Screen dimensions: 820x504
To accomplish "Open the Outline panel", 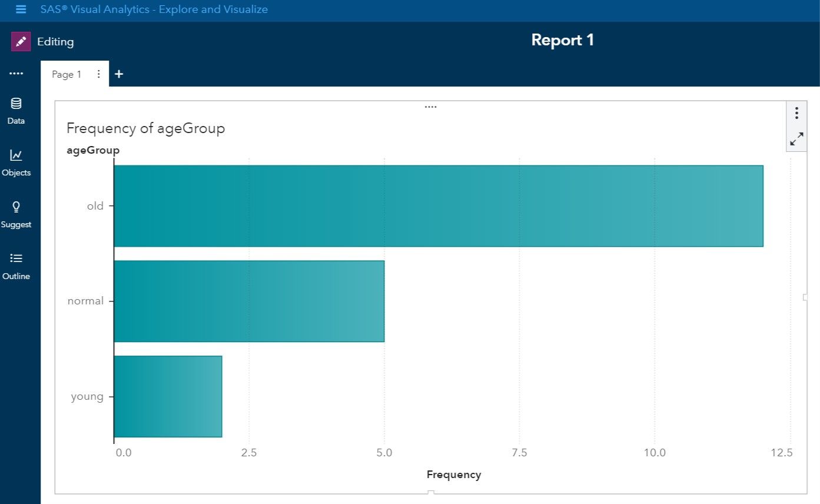I will (16, 266).
